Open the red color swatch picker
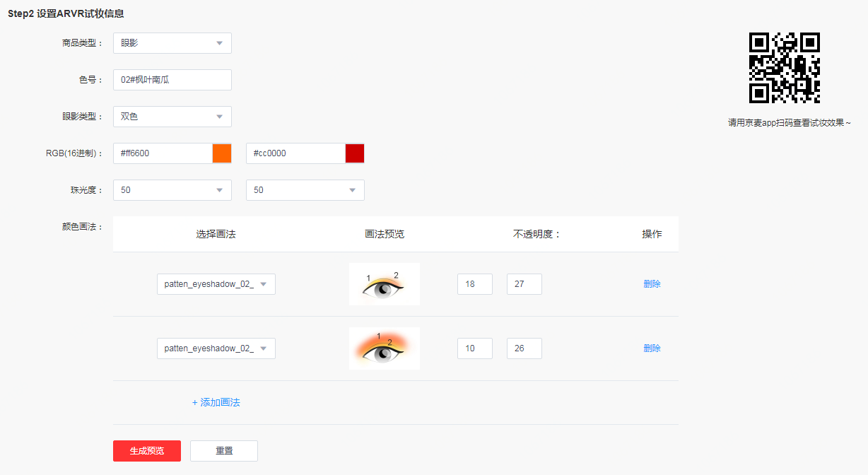 pyautogui.click(x=355, y=153)
